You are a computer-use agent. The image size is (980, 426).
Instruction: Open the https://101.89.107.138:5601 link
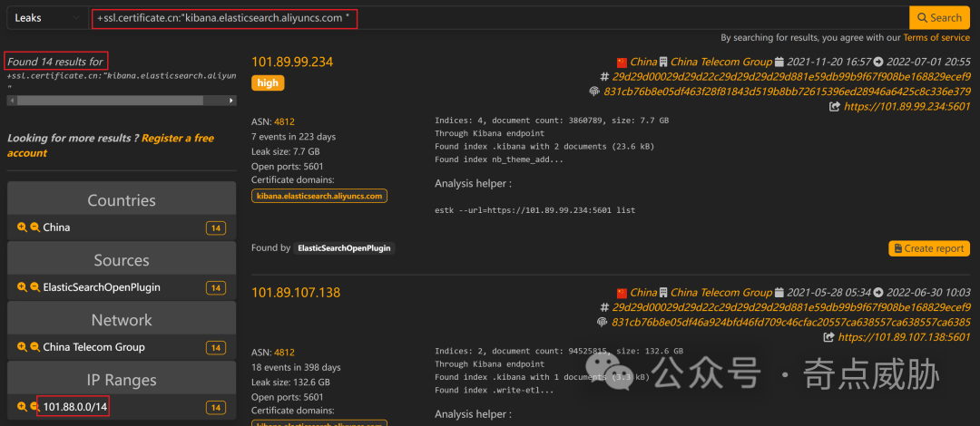[904, 337]
